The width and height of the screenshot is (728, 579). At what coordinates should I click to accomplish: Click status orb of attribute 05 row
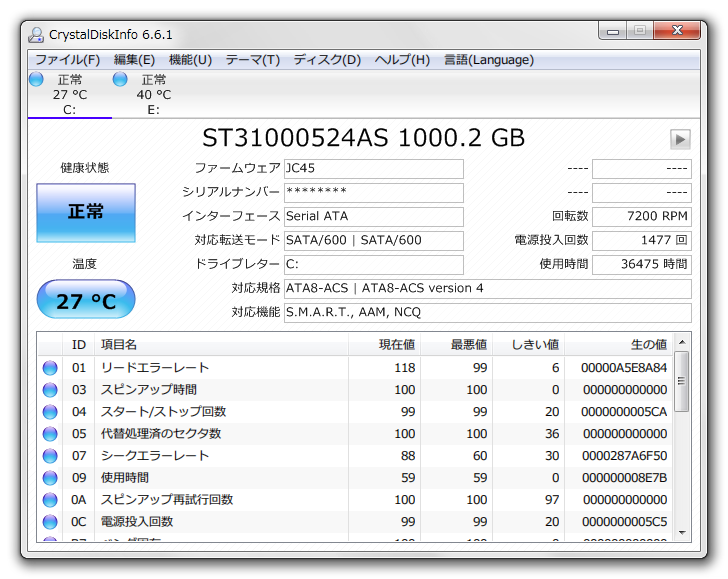click(x=50, y=434)
